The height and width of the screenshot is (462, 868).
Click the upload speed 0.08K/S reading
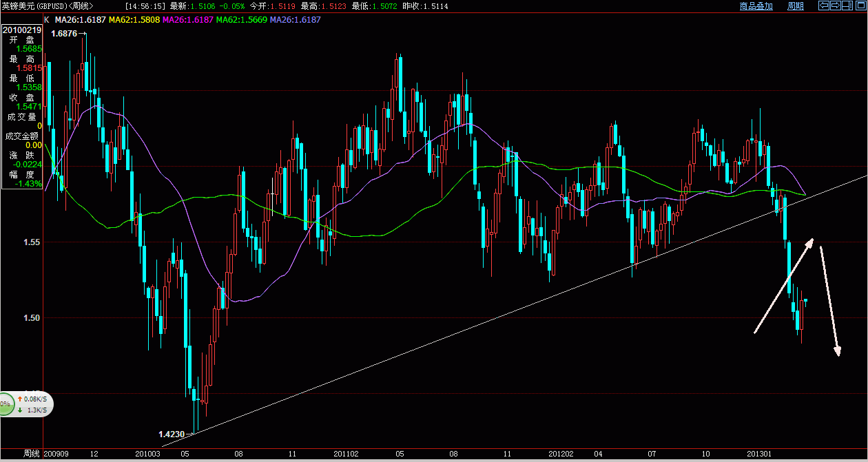point(34,399)
